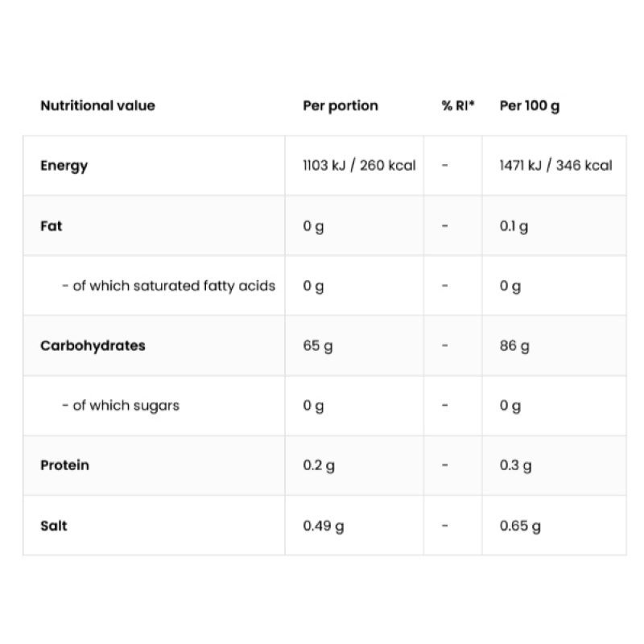Click the saturated fatty acids label
The image size is (644, 644).
click(168, 286)
